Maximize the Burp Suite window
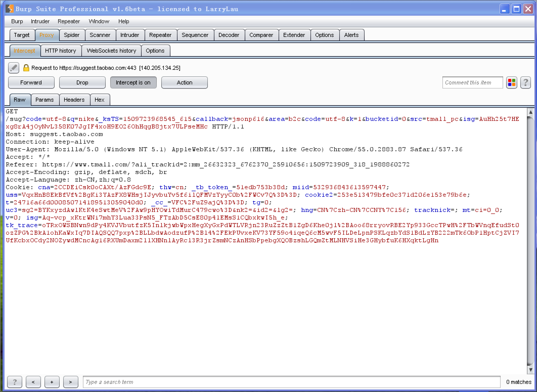The width and height of the screenshot is (537, 392). (517, 9)
